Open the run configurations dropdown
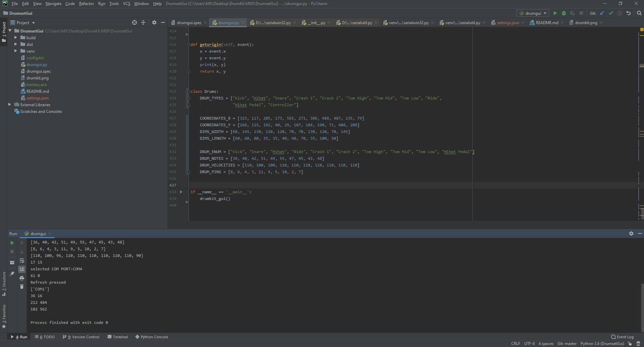Viewport: 644px width, 347px height. [533, 13]
